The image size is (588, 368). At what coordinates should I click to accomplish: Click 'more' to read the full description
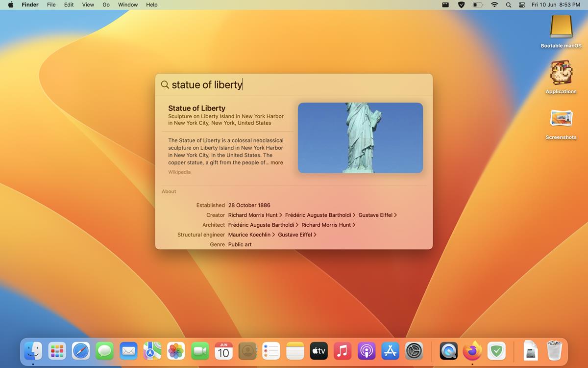[276, 162]
